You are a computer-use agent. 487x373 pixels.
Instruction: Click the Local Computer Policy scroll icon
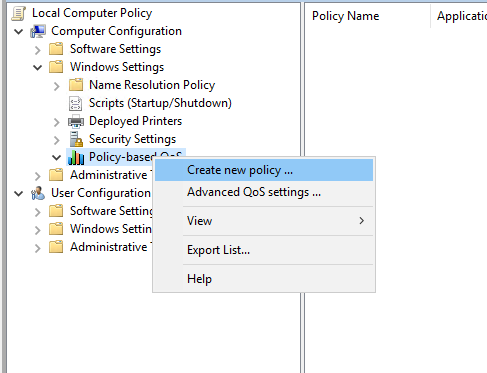point(18,13)
